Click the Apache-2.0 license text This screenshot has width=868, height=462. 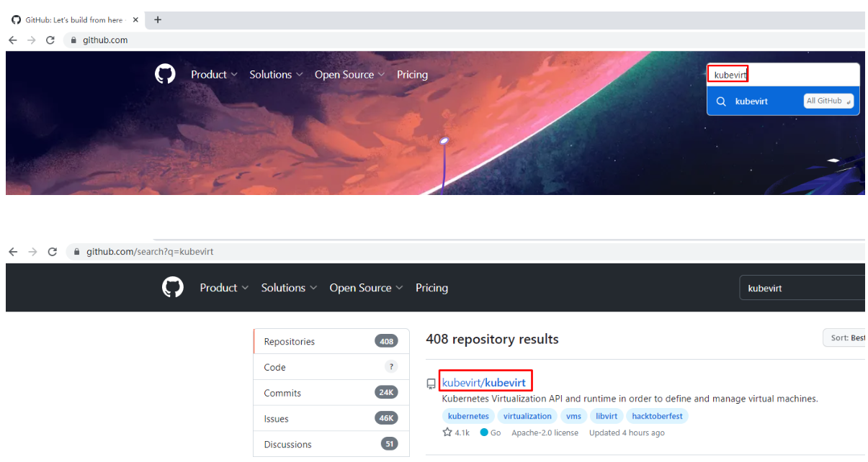tap(545, 432)
